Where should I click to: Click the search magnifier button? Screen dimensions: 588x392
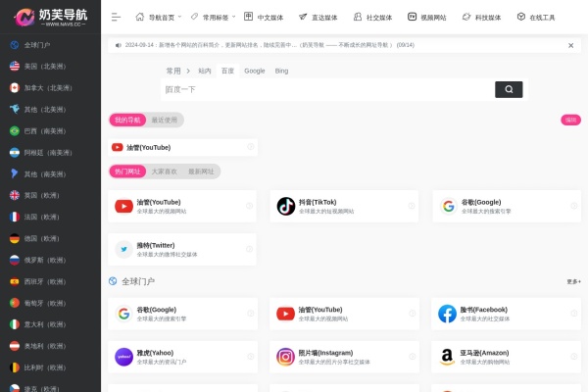tap(509, 89)
